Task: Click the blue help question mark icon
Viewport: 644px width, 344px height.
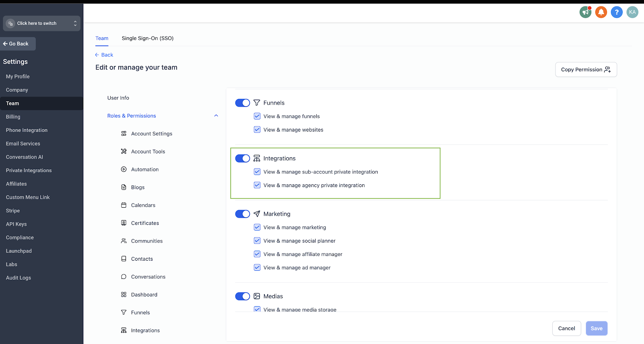Action: [617, 12]
